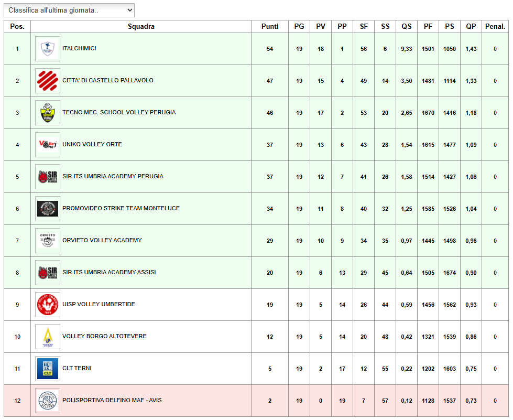The image size is (513, 420).
Task: Click the Italchimici team logo
Action: [x=48, y=49]
